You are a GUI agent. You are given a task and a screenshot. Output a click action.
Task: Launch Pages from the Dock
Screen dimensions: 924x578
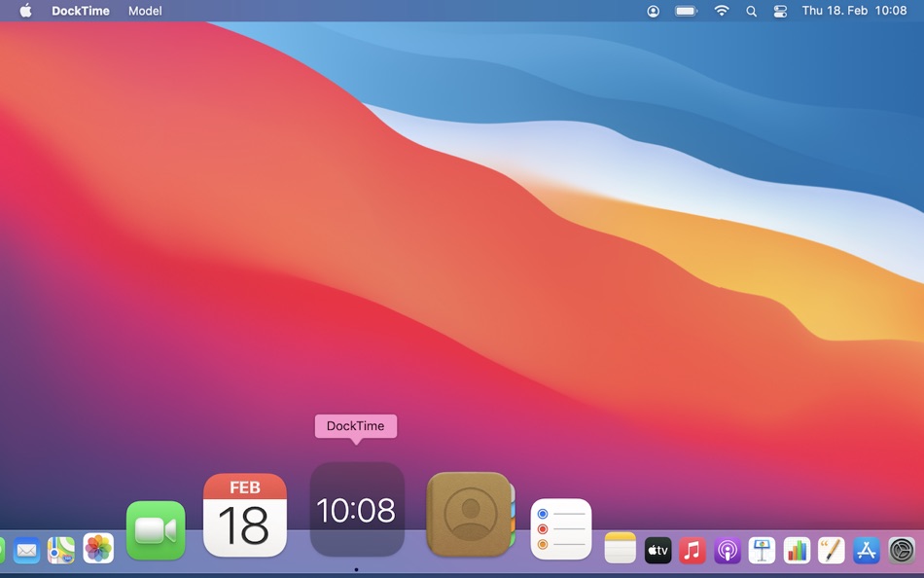(832, 550)
